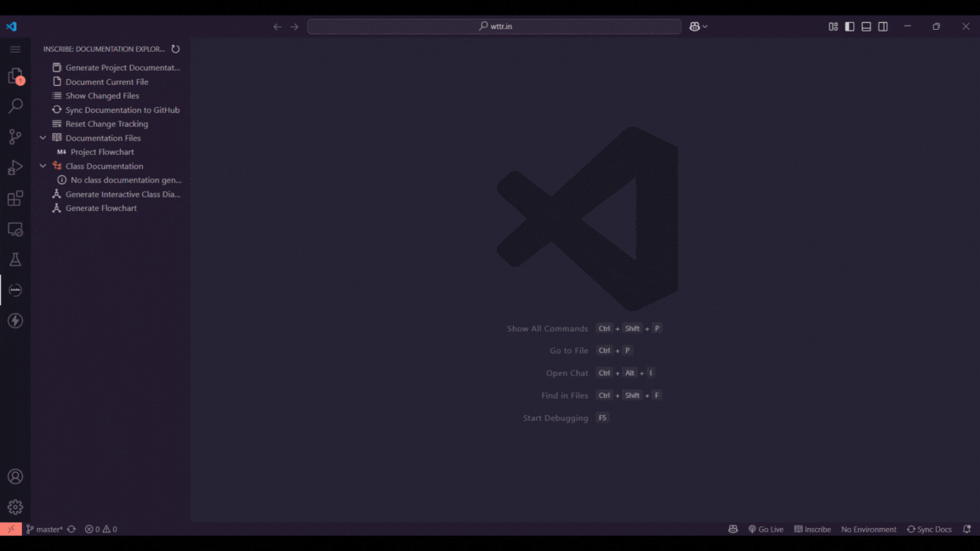Image resolution: width=980 pixels, height=551 pixels.
Task: Open the Explorer view in activity bar
Action: click(x=15, y=77)
